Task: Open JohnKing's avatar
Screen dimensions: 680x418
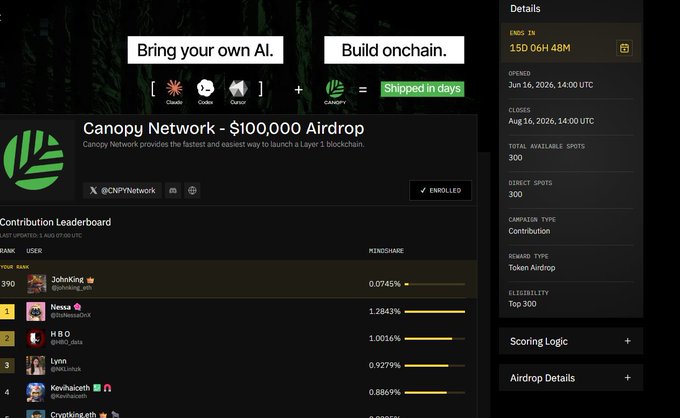Action: point(36,284)
